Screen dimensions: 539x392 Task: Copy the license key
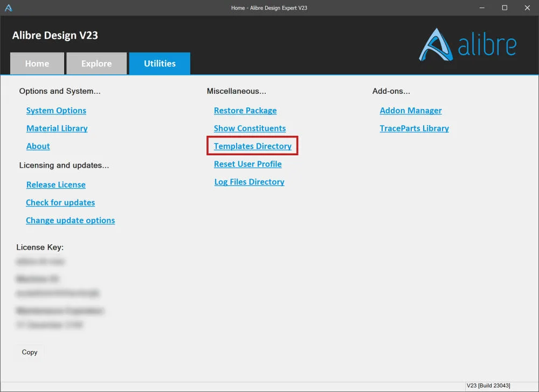[30, 352]
